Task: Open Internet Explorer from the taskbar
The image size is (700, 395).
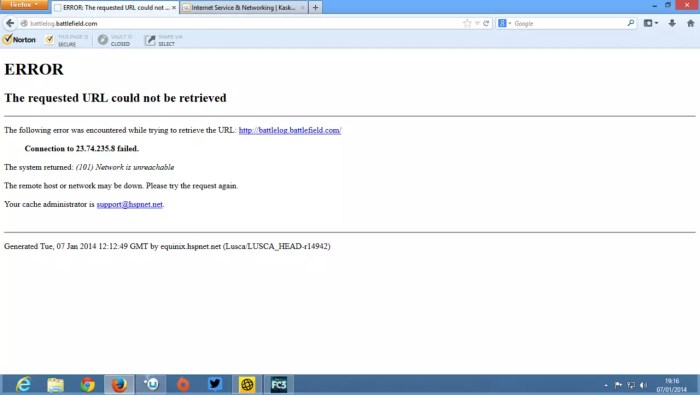Action: point(23,384)
